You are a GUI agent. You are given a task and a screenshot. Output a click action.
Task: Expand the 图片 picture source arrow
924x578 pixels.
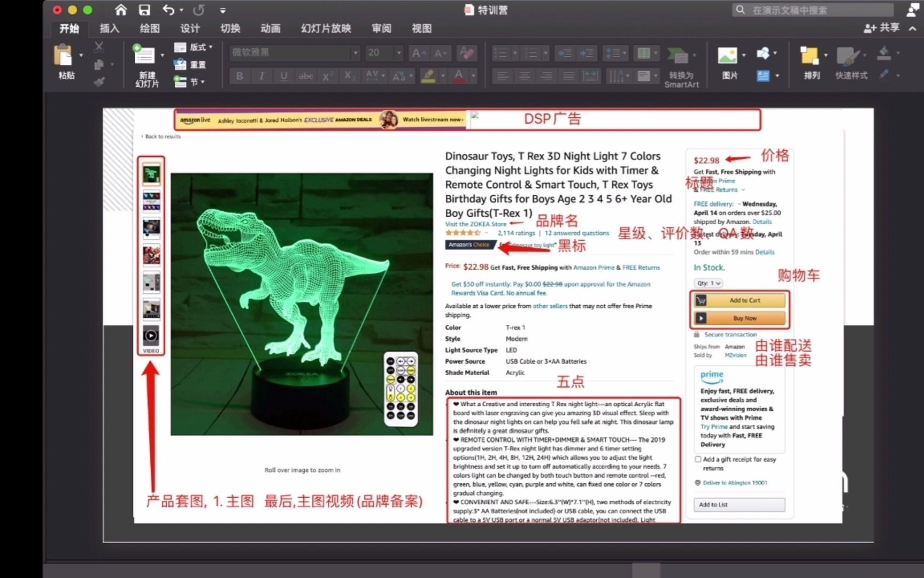[x=744, y=55]
